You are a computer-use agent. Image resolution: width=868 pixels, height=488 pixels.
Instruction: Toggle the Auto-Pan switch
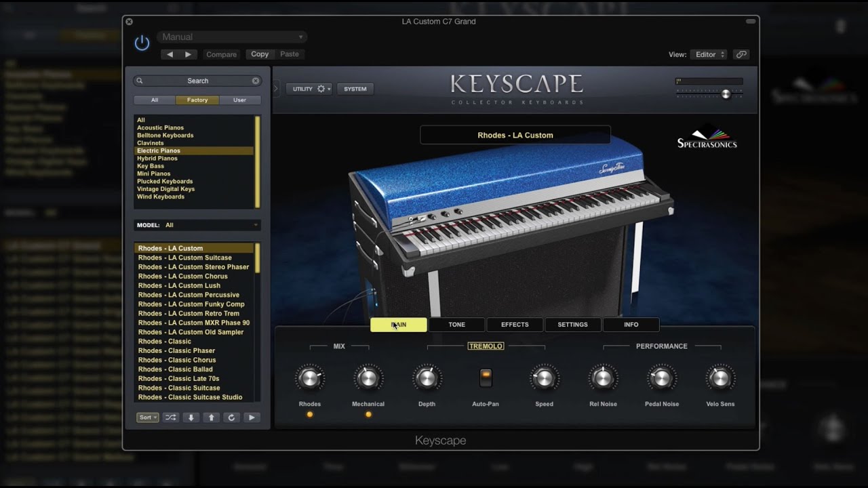pos(486,378)
